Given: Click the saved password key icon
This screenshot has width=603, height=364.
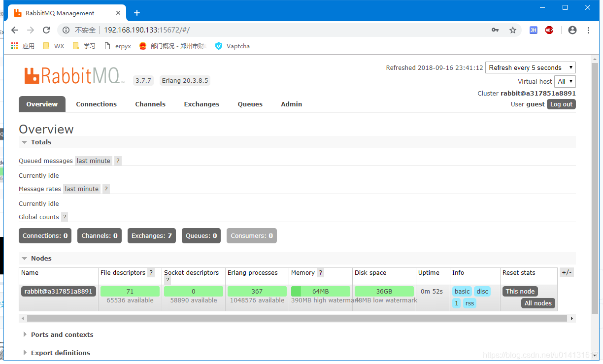Looking at the screenshot, I should tap(495, 30).
